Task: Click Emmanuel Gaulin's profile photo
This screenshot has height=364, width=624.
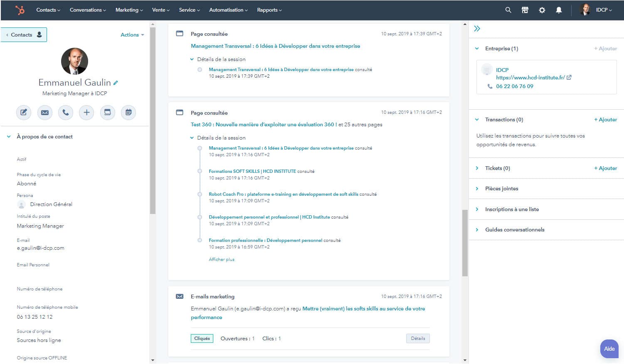Action: (x=74, y=61)
